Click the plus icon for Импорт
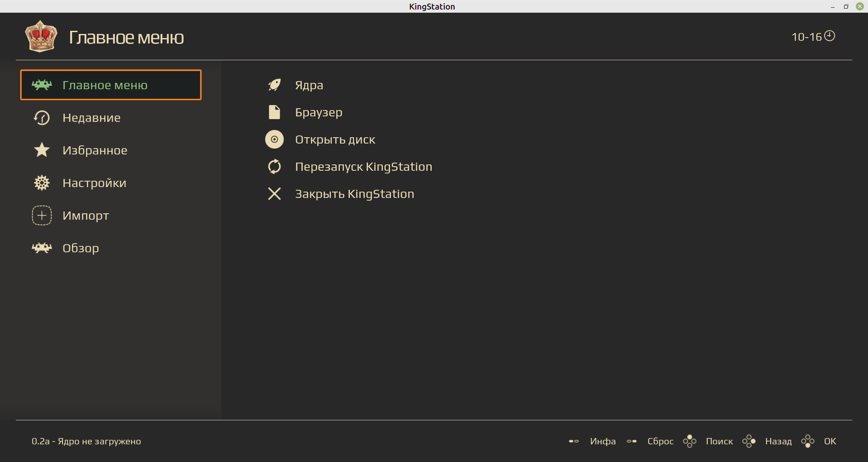The width and height of the screenshot is (868, 462). click(42, 216)
